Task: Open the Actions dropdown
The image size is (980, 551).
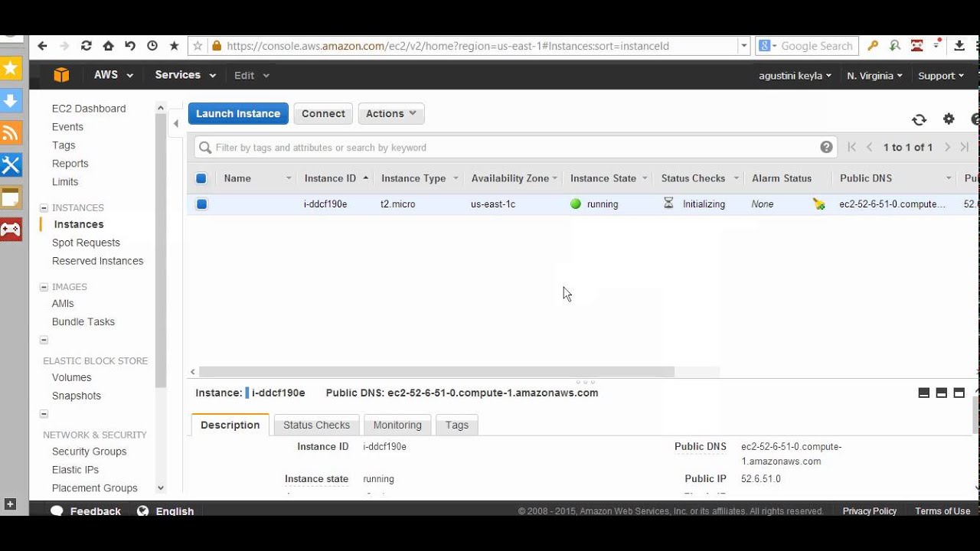Action: click(391, 113)
